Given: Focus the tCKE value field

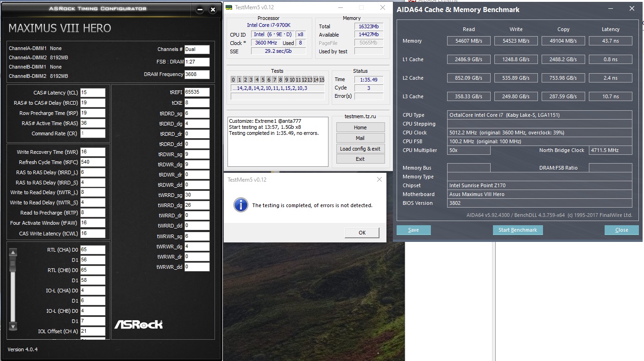Looking at the screenshot, I should click(197, 103).
